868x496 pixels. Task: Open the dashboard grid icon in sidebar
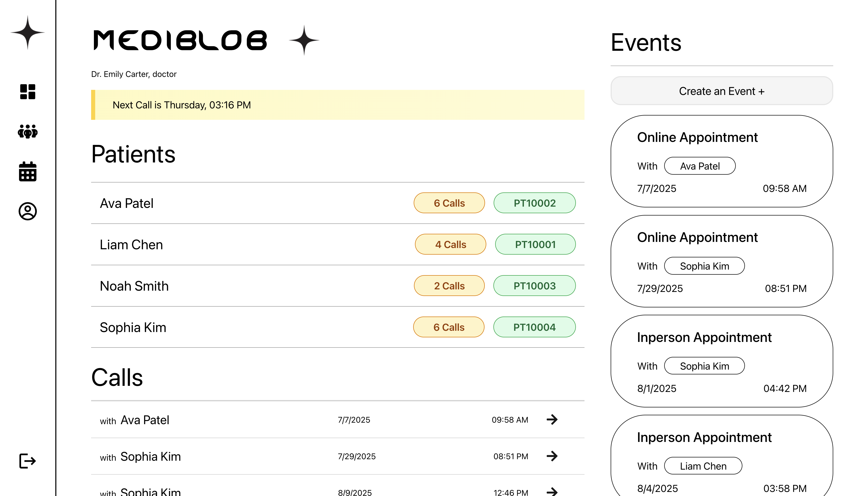28,92
